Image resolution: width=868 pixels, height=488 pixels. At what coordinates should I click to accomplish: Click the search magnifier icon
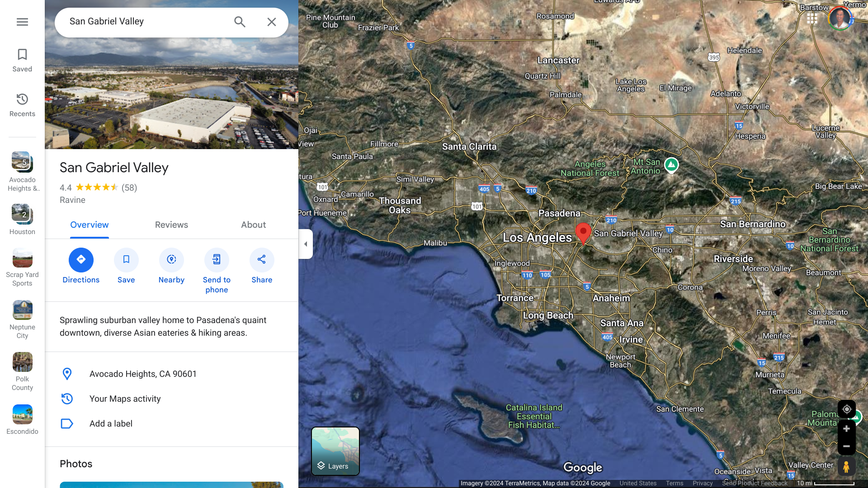(x=240, y=22)
